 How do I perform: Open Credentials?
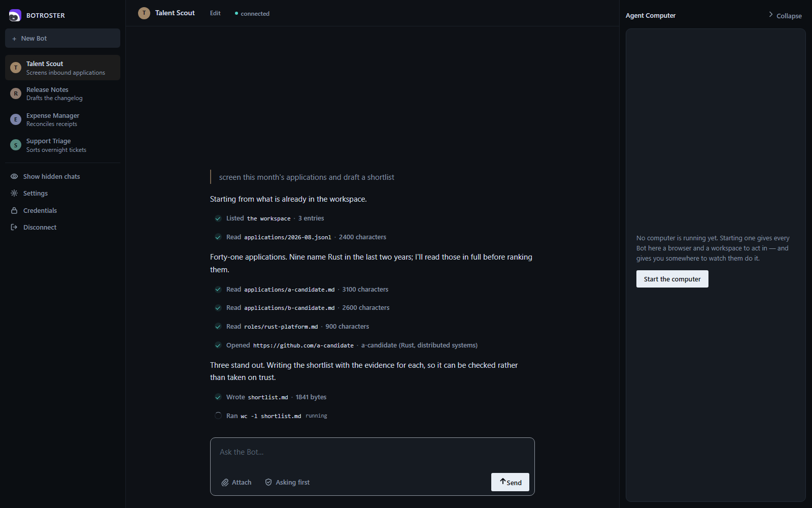(x=62, y=210)
